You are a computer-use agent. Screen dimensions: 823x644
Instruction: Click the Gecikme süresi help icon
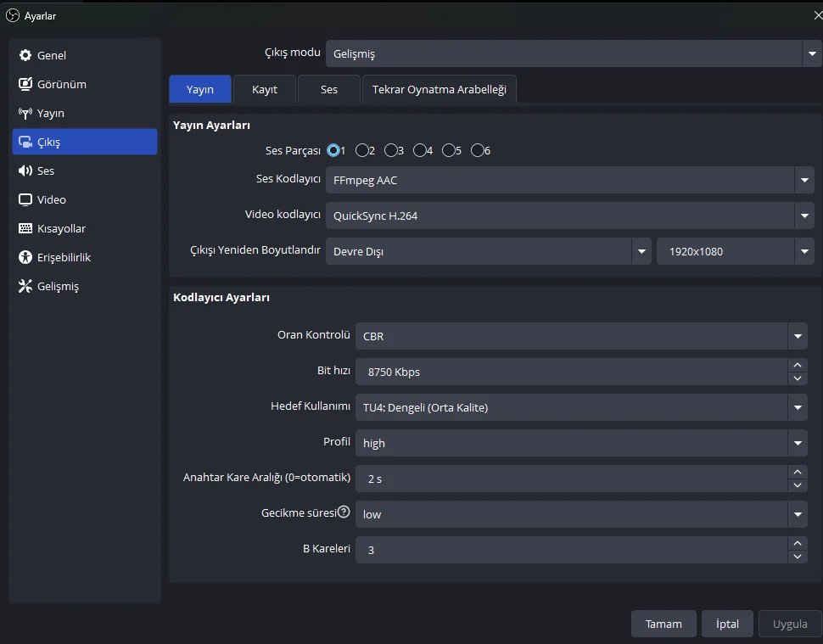[344, 512]
